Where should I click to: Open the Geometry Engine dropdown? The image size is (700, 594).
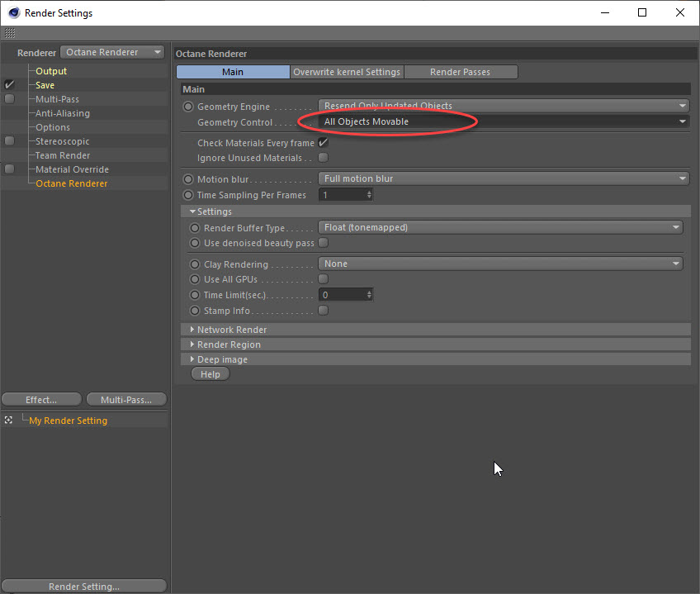coord(504,106)
